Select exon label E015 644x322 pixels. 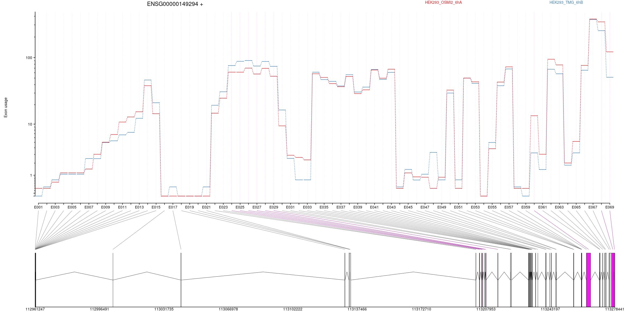[156, 207]
